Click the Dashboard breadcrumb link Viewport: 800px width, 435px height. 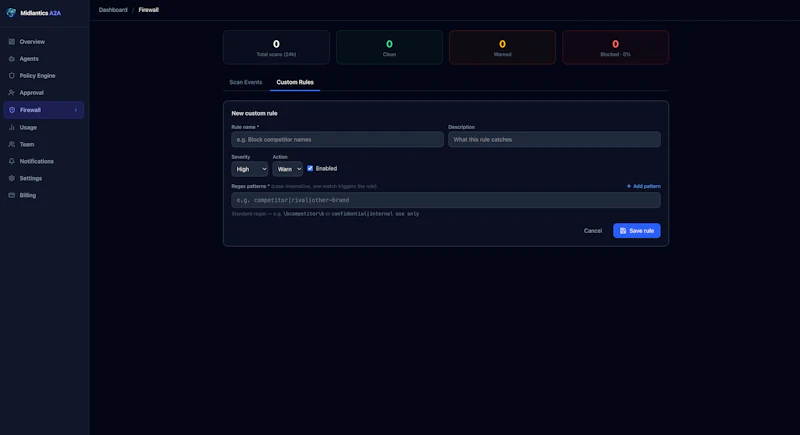113,10
